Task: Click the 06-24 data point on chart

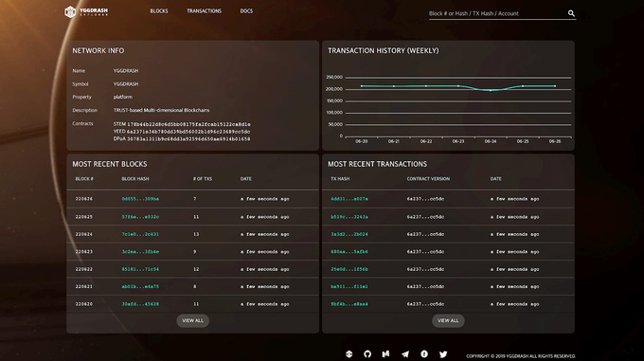Action: tap(491, 90)
